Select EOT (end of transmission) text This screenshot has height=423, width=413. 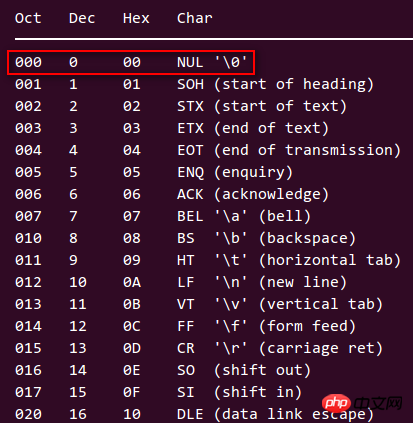click(x=289, y=150)
